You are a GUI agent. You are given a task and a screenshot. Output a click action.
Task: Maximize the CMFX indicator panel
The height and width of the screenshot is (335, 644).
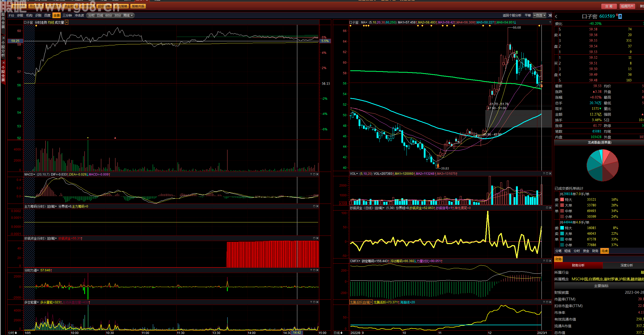point(547,261)
